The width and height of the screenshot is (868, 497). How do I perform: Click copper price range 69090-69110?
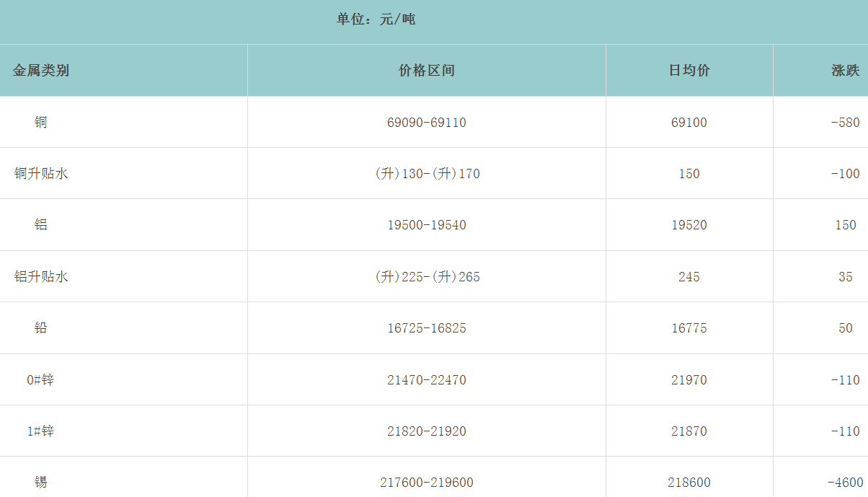tap(427, 123)
